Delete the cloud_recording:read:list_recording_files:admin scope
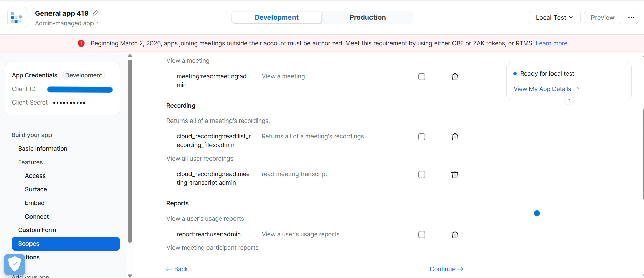This screenshot has height=278, width=644. click(455, 137)
